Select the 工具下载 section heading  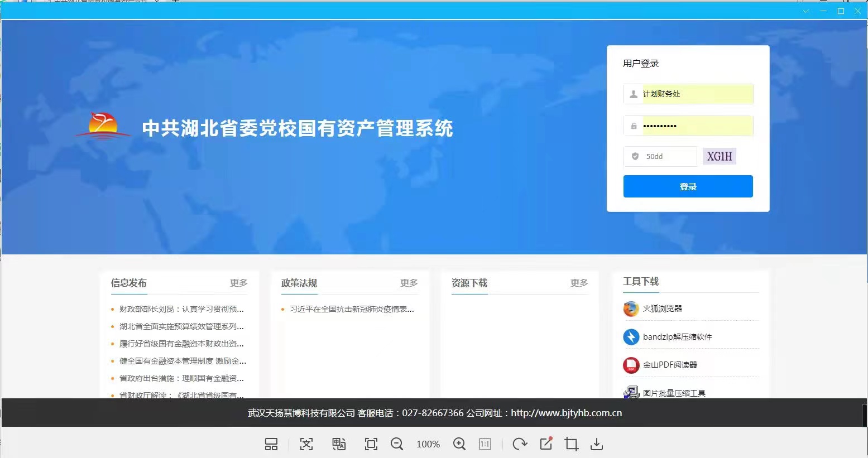tap(641, 281)
